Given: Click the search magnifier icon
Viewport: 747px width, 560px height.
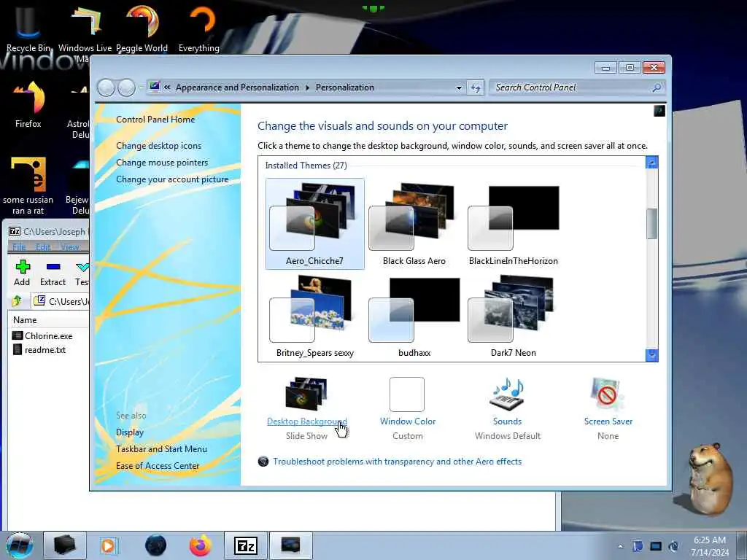Looking at the screenshot, I should pos(657,87).
